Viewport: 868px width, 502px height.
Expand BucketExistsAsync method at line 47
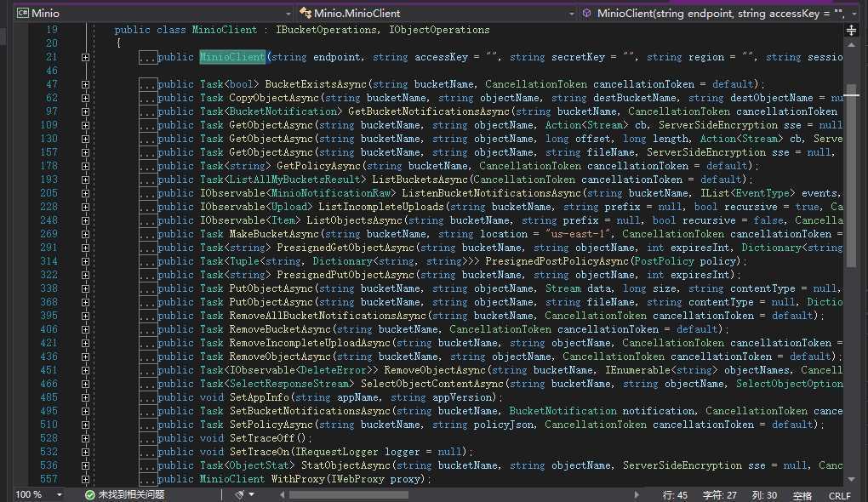(x=85, y=85)
